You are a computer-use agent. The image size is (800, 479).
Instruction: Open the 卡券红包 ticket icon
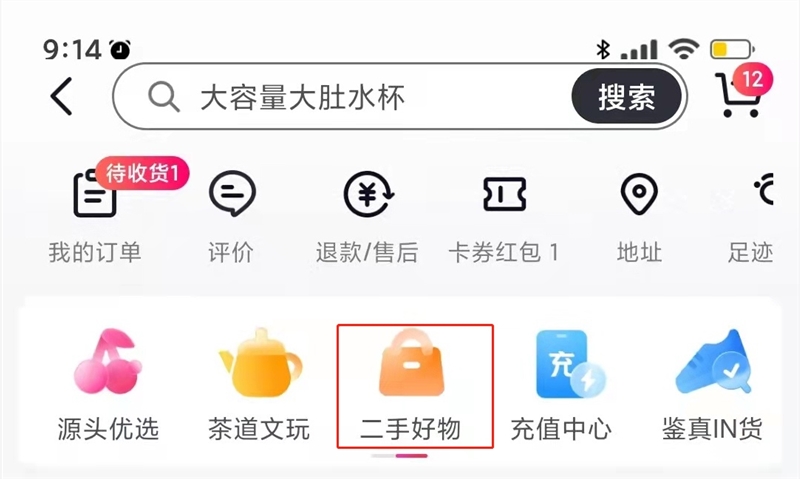[x=504, y=194]
